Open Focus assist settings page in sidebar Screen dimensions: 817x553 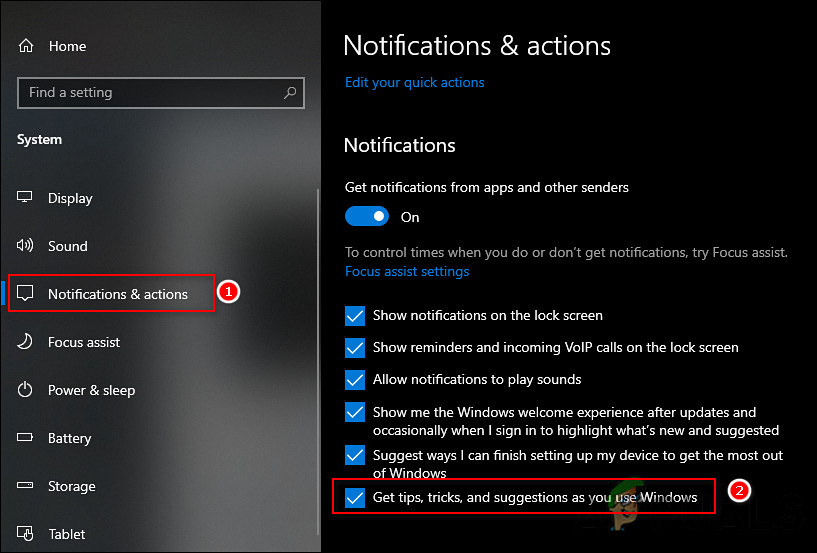[x=84, y=342]
